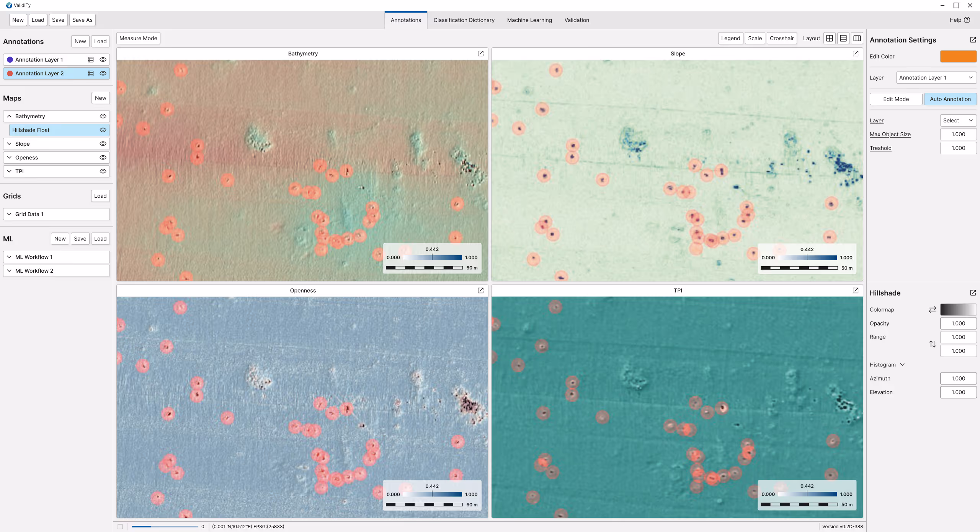Open the Machine Learning tab
Viewport: 980px width, 532px height.
pyautogui.click(x=529, y=20)
